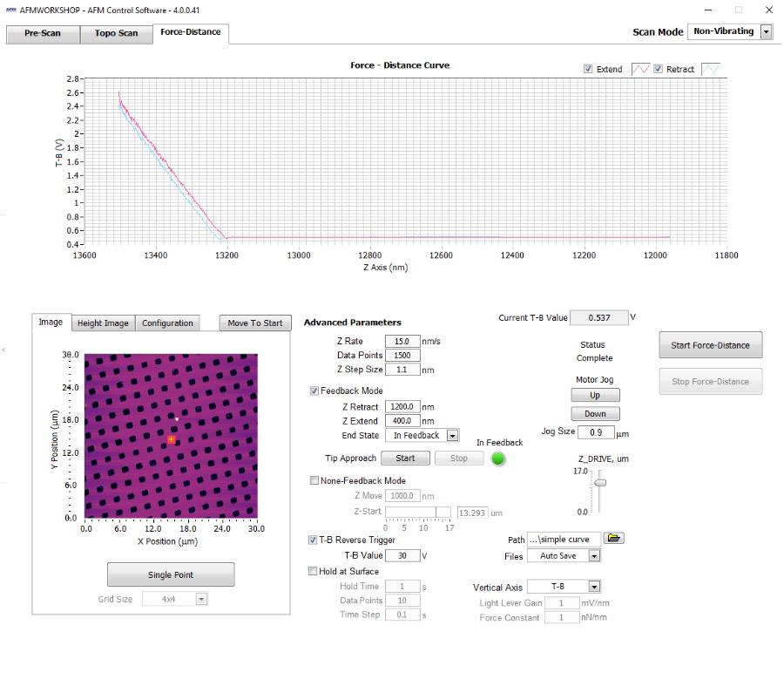Open the Height Image tab

tap(103, 323)
